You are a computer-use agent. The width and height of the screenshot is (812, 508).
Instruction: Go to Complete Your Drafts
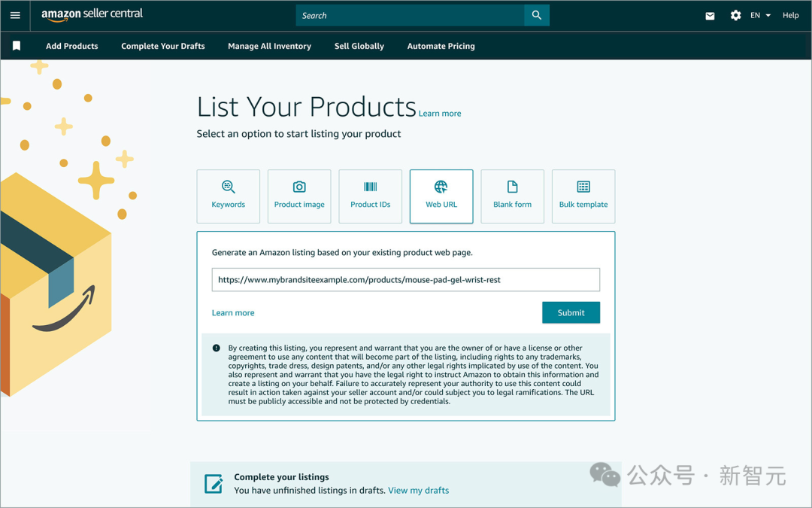pos(163,46)
